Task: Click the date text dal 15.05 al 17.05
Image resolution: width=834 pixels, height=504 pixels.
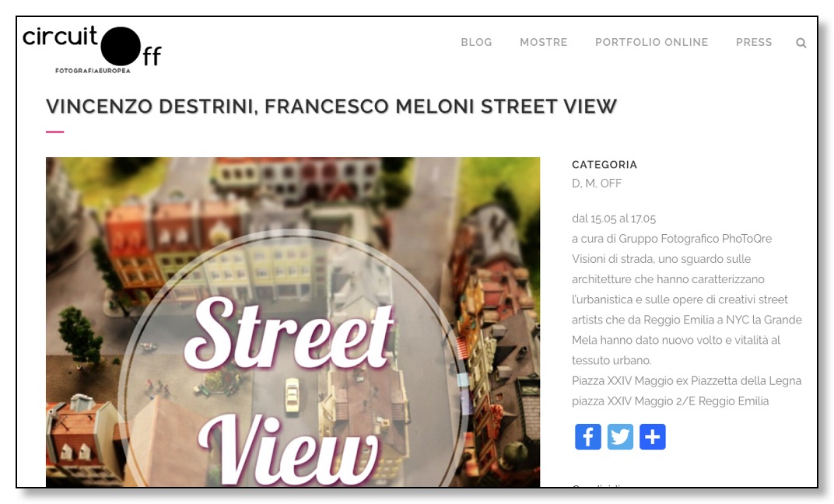Action: pyautogui.click(x=614, y=219)
